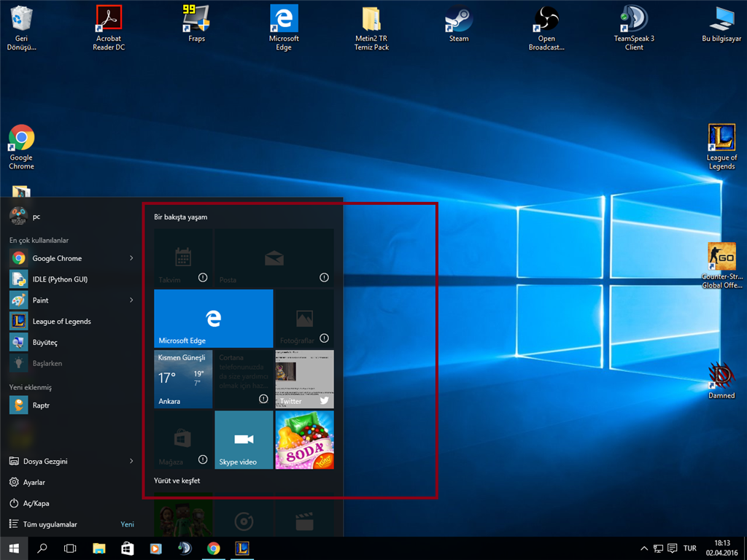Open Başlarken from the Start list
Screen dimensions: 747x560
click(71, 363)
